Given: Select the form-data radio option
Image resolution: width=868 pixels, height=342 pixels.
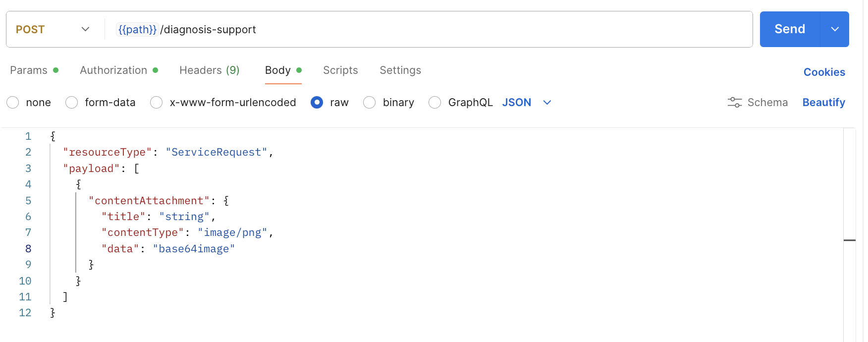Looking at the screenshot, I should click(72, 103).
